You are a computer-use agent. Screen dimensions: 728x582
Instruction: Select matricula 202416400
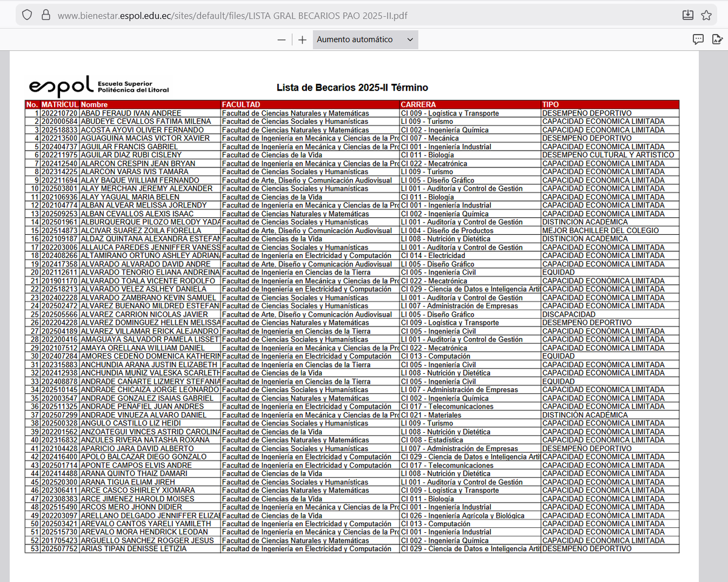coord(59,457)
